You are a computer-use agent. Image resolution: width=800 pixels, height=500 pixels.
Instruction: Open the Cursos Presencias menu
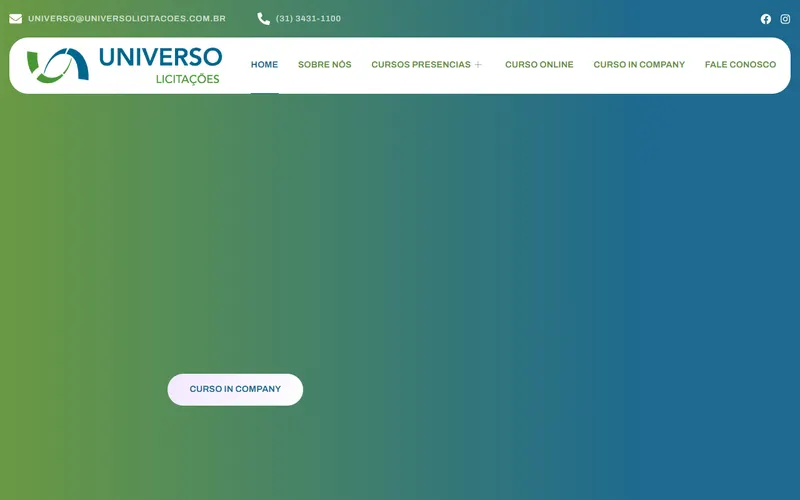click(421, 65)
